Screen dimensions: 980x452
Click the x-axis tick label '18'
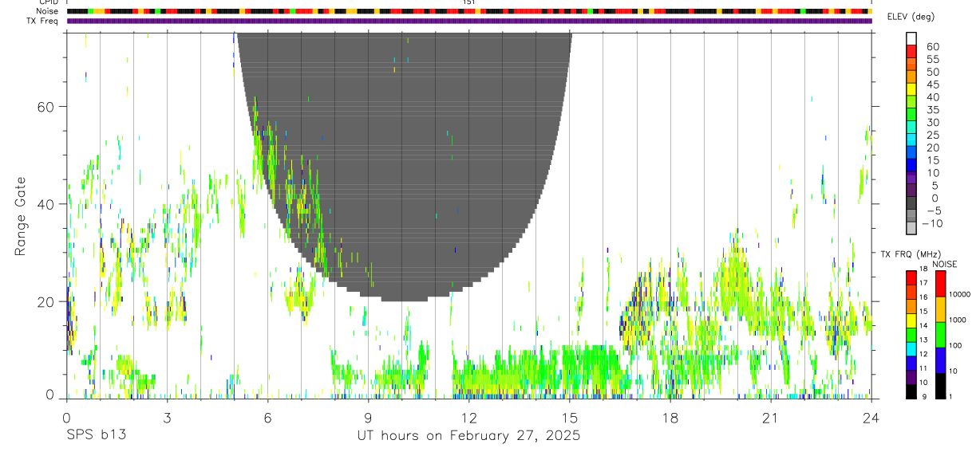pyautogui.click(x=670, y=418)
